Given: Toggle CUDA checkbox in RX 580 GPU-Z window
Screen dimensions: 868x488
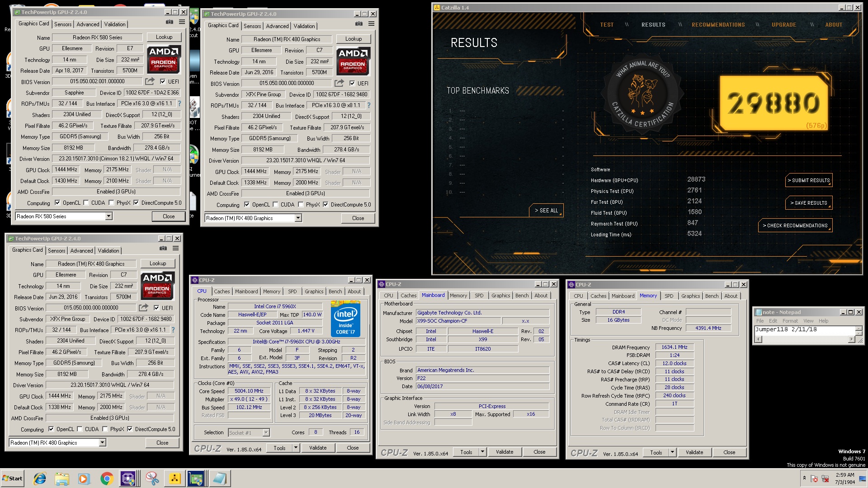Looking at the screenshot, I should pyautogui.click(x=86, y=203).
